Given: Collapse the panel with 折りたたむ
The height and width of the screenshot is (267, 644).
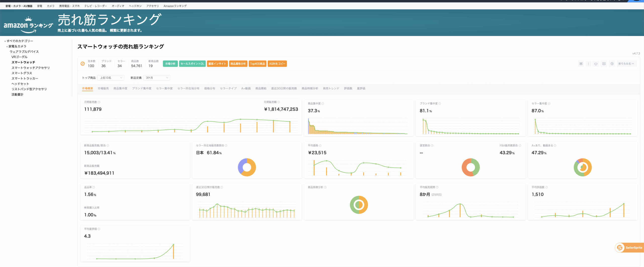Looking at the screenshot, I should pos(626,64).
